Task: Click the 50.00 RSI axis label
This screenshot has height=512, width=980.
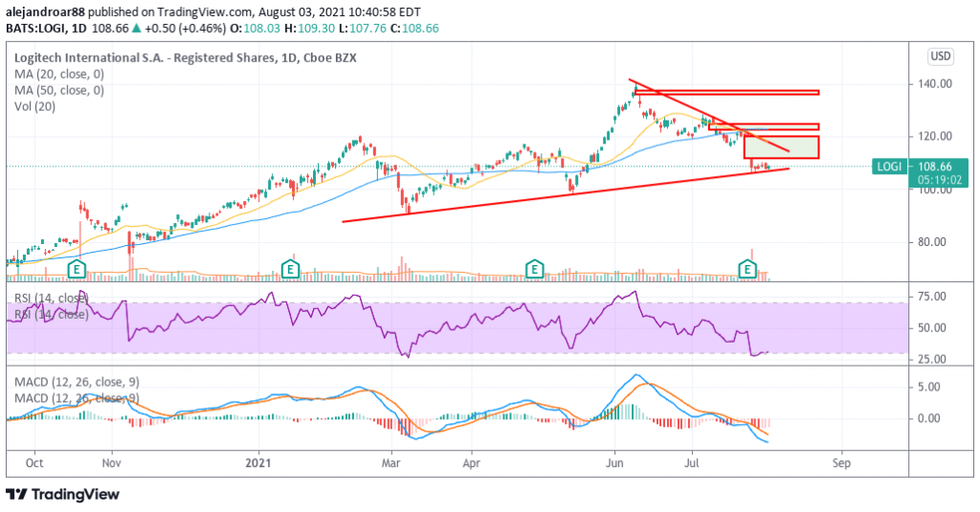Action: click(931, 327)
